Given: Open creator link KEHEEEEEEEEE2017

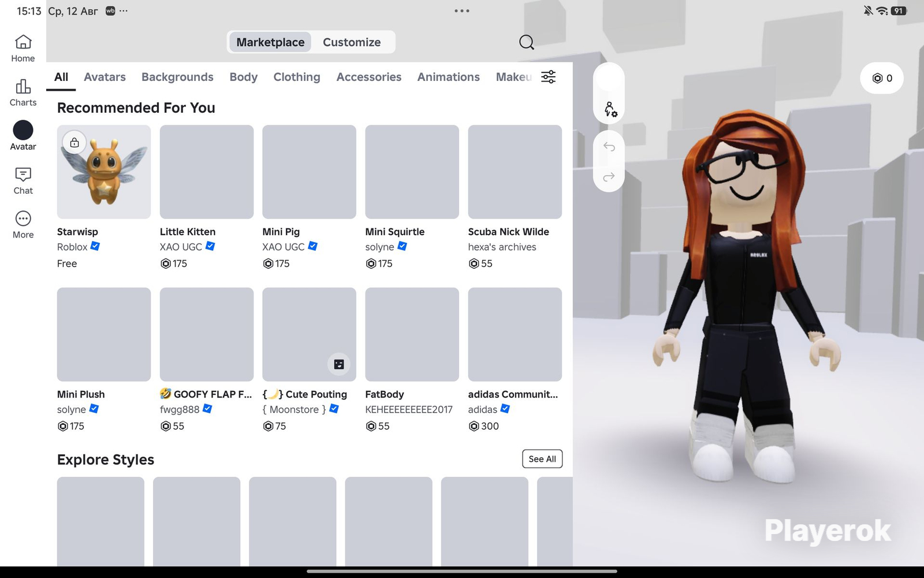Looking at the screenshot, I should pos(409,409).
